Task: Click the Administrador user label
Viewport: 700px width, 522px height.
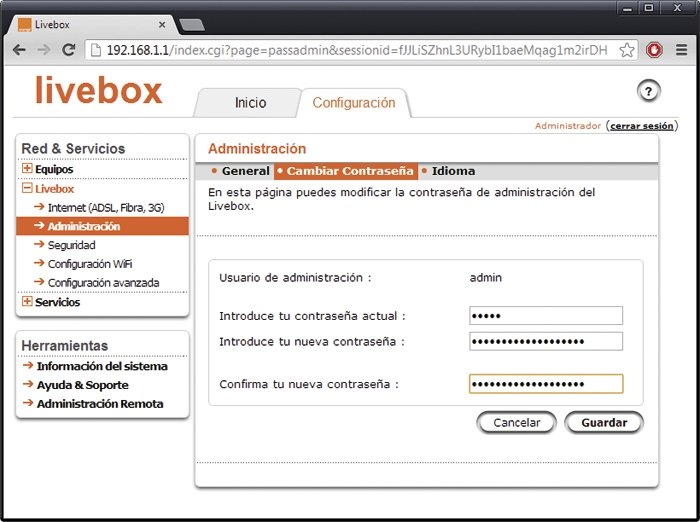Action: click(568, 126)
